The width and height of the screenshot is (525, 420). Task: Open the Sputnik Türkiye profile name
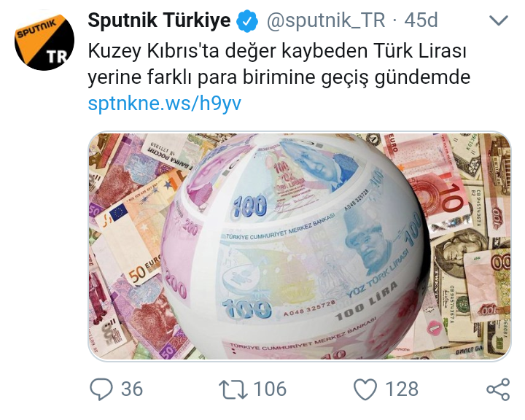click(x=159, y=20)
